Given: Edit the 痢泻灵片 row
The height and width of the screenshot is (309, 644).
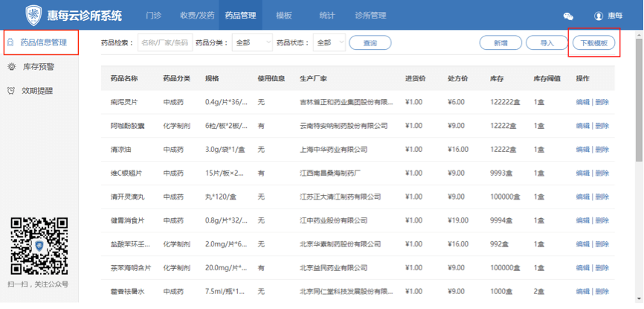Looking at the screenshot, I should pos(583,102).
